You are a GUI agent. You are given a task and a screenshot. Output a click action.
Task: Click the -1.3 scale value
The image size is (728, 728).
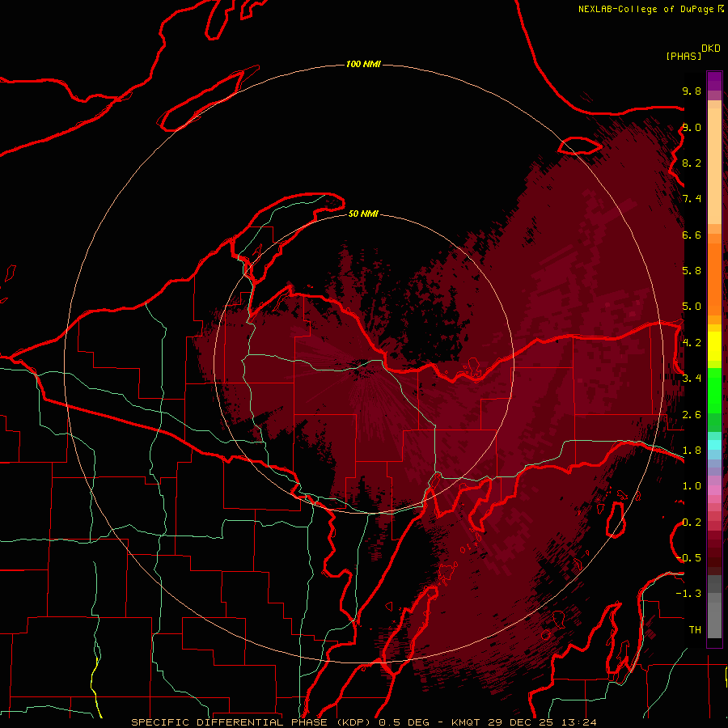pyautogui.click(x=688, y=594)
